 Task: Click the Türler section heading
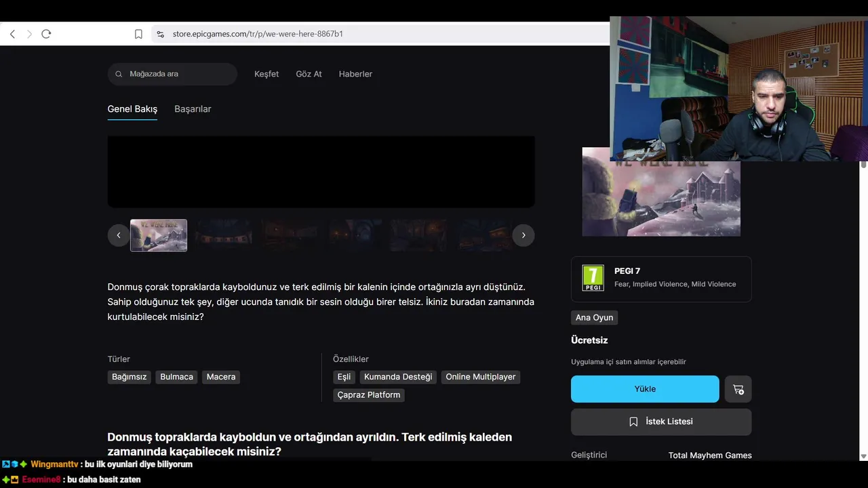coord(119,359)
